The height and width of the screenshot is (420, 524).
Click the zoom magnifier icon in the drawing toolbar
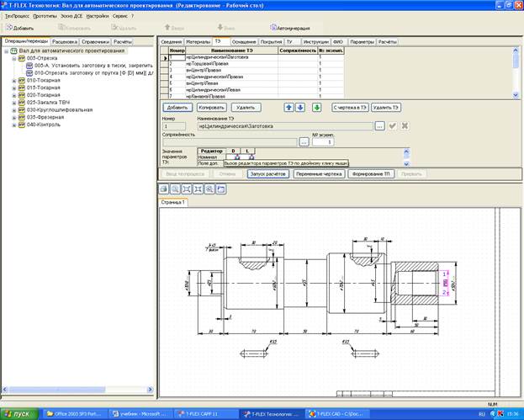point(175,189)
